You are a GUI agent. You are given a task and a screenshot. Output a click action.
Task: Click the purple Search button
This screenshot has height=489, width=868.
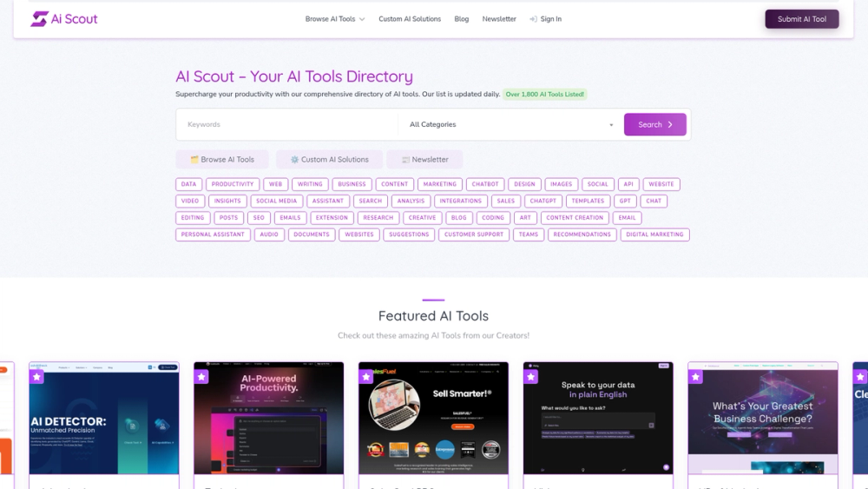point(654,124)
